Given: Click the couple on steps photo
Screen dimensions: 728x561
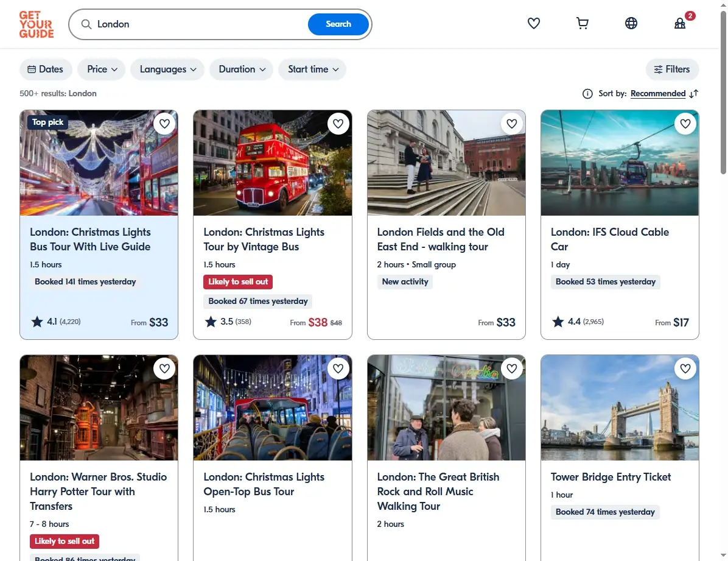Looking at the screenshot, I should [446, 163].
